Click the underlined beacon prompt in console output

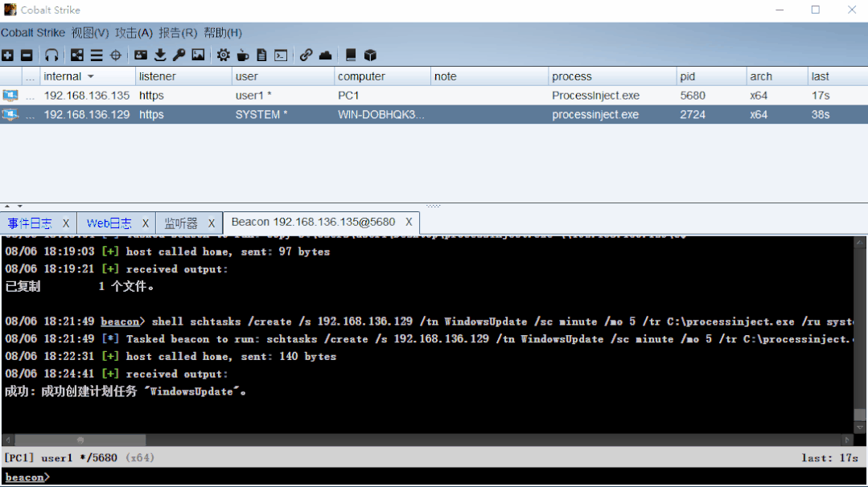click(x=120, y=321)
